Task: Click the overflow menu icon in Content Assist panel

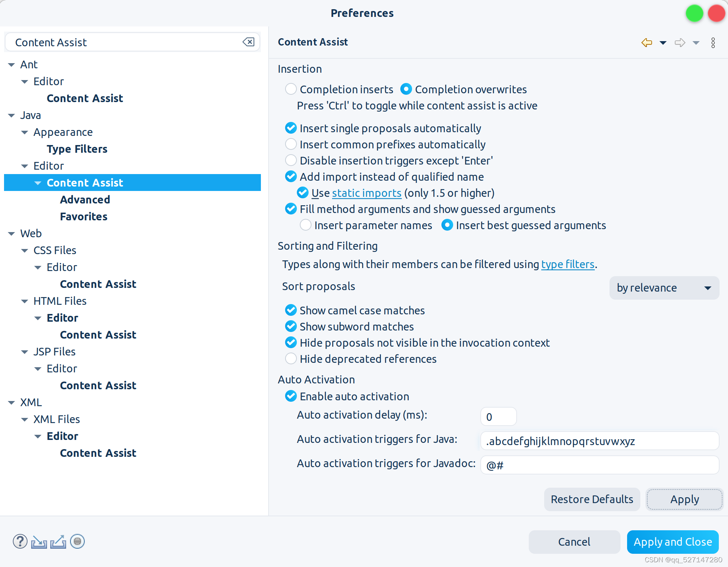Action: pos(714,42)
